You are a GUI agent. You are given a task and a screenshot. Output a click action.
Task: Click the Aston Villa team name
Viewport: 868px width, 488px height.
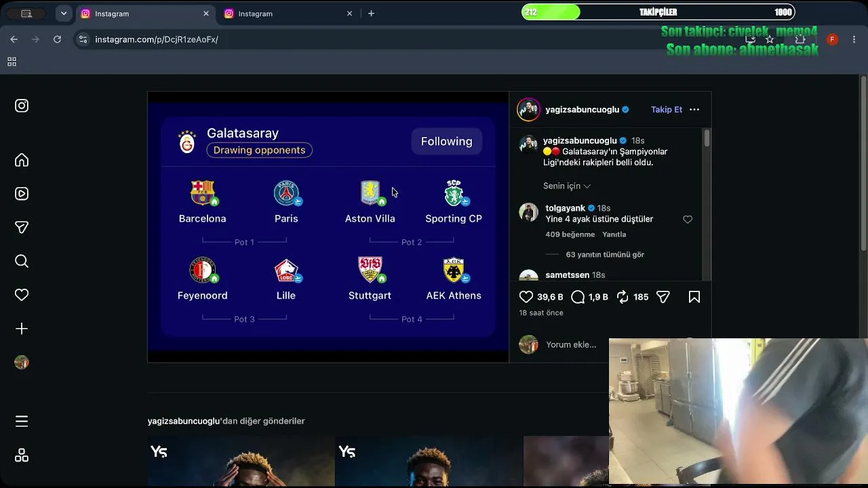pos(370,218)
